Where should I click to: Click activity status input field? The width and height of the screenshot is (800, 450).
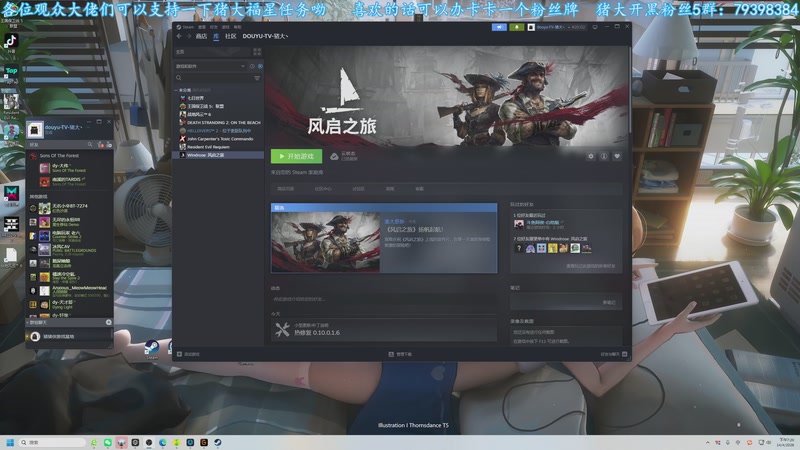384,299
